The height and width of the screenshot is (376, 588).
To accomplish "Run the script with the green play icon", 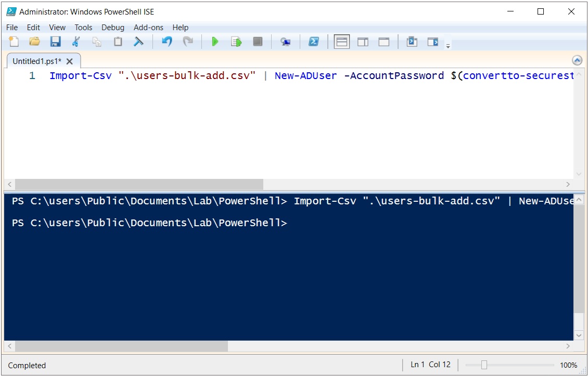I will [x=215, y=42].
